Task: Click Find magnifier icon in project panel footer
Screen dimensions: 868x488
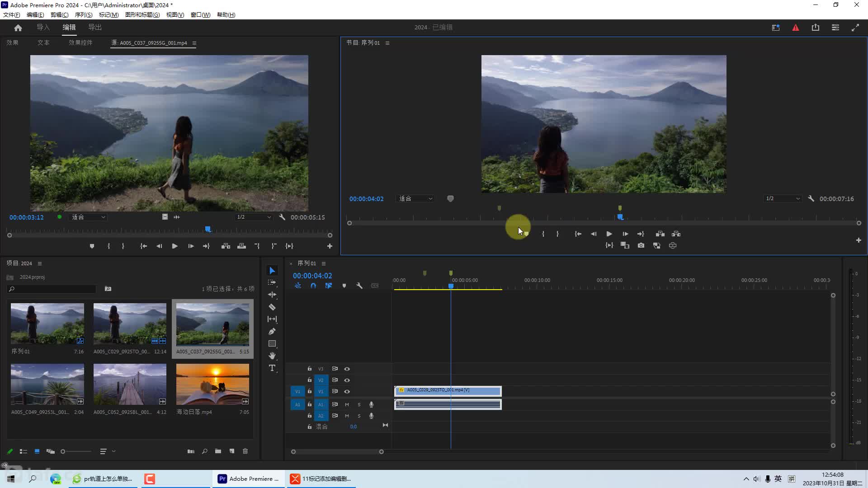Action: [205, 451]
